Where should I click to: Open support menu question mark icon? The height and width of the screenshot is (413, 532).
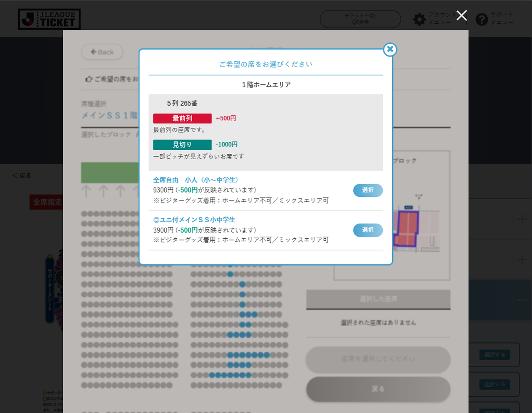point(481,19)
